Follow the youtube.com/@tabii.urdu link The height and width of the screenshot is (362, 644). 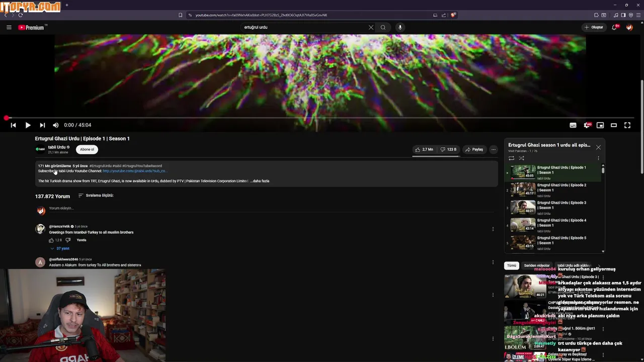point(134,171)
